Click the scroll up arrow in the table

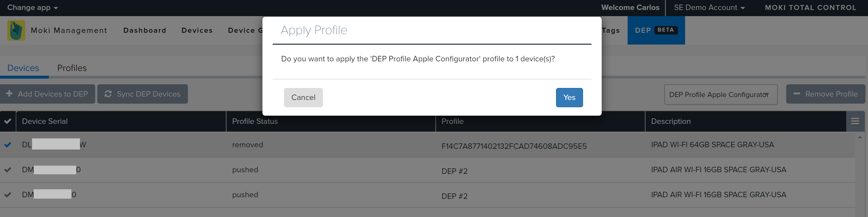click(860, 137)
